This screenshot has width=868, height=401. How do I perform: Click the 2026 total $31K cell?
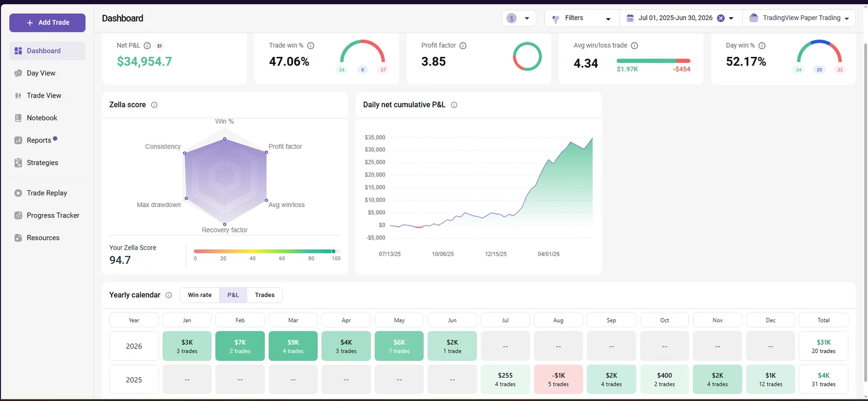[x=824, y=346]
